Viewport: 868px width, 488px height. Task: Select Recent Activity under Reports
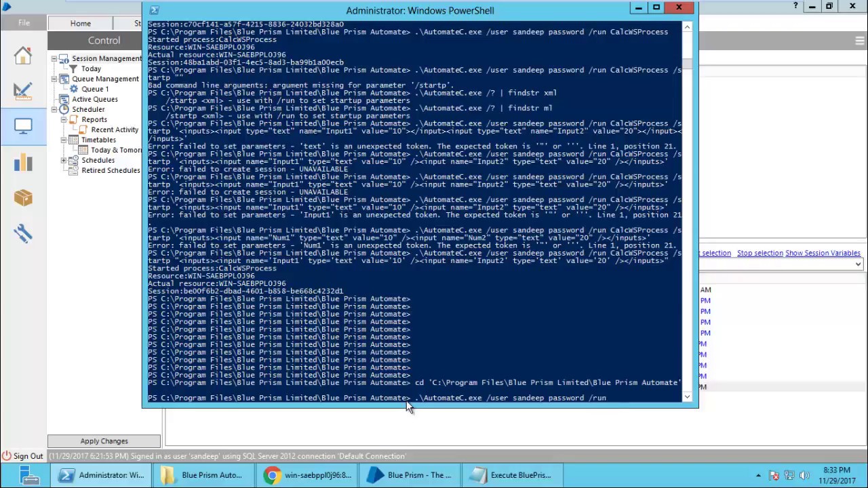click(115, 129)
